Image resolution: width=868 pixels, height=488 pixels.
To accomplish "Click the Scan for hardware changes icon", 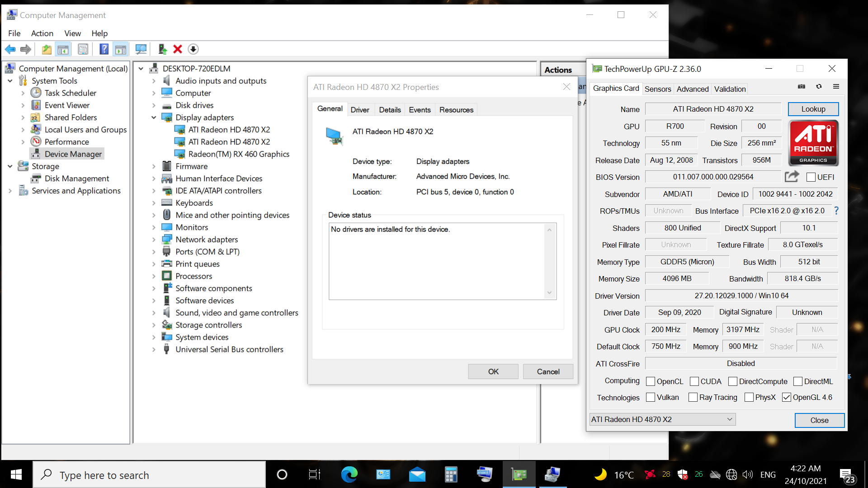I will tap(141, 49).
